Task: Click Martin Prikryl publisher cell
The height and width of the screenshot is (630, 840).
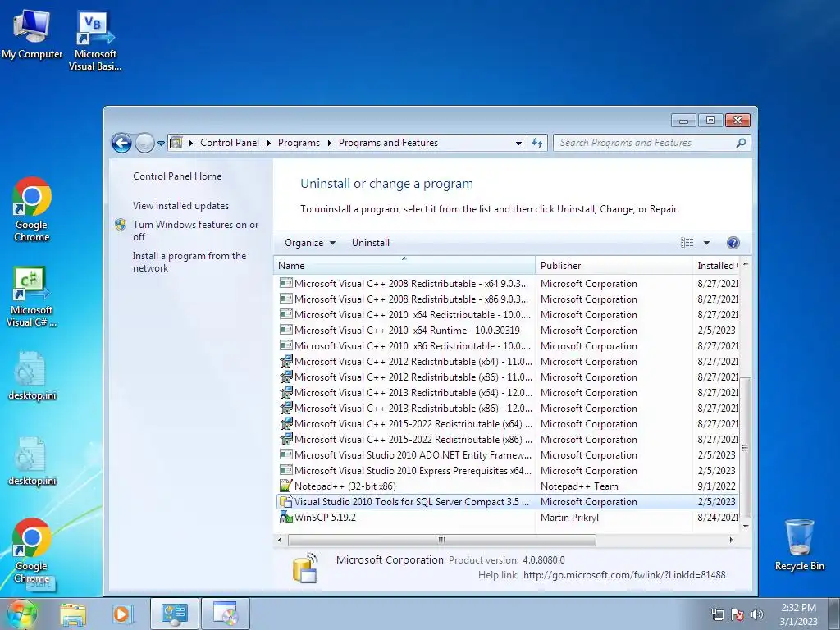Action: (x=569, y=518)
